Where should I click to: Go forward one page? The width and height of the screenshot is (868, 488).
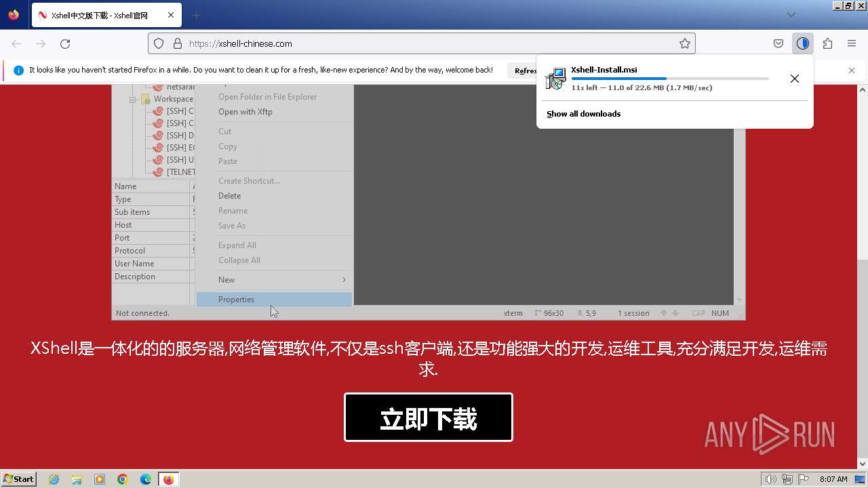(x=41, y=43)
